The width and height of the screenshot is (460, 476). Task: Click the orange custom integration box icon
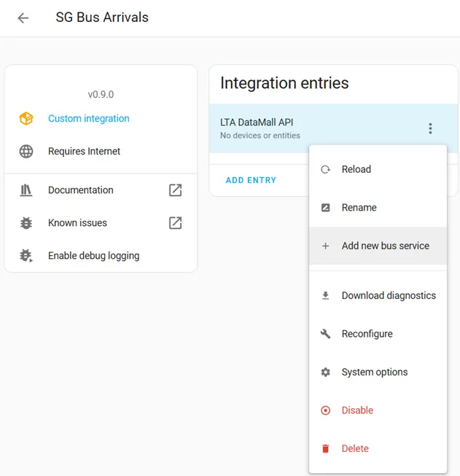26,118
